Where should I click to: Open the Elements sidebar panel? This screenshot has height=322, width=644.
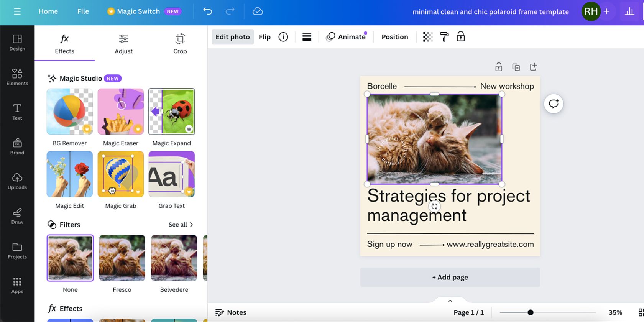click(x=17, y=77)
